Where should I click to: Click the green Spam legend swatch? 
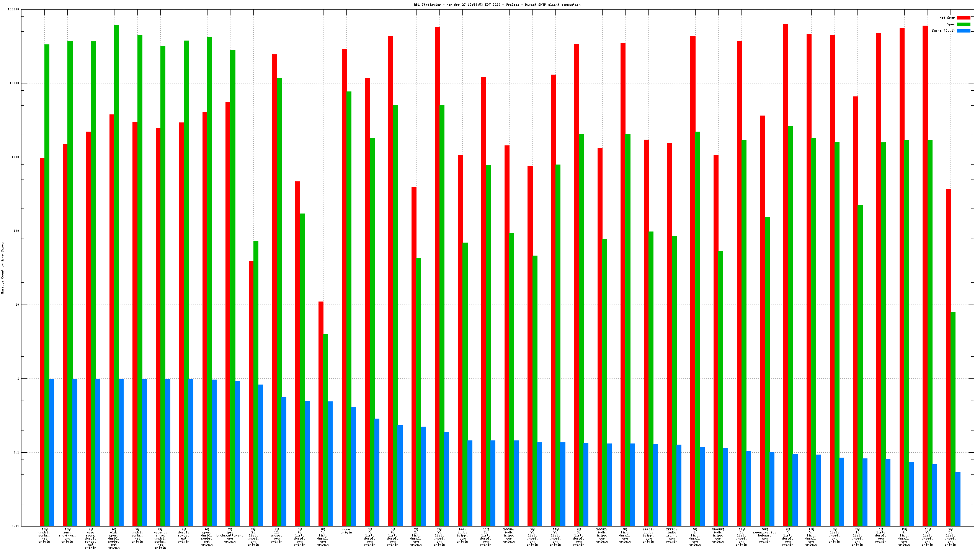point(964,24)
